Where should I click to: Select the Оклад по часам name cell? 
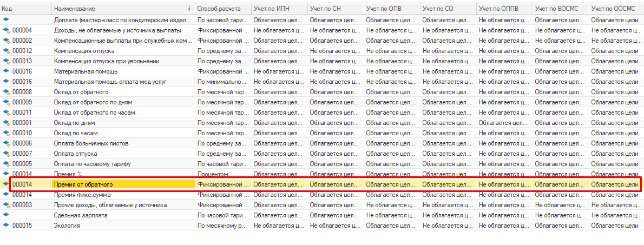click(x=123, y=133)
